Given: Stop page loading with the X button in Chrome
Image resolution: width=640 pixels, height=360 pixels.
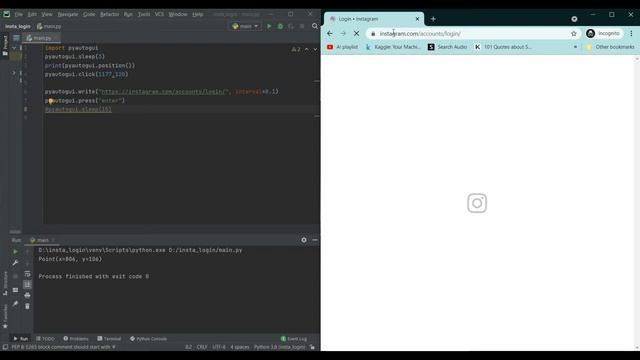Looking at the screenshot, I should point(356,33).
